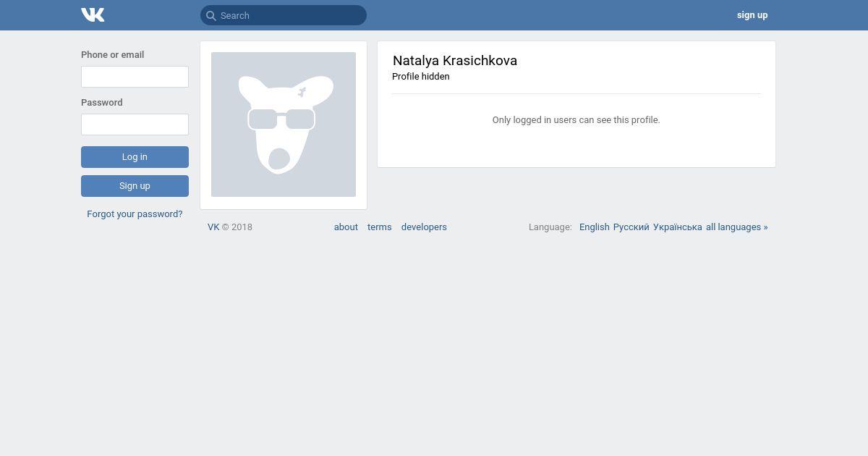Image resolution: width=868 pixels, height=456 pixels.
Task: Focus the Phone or email input
Action: pyautogui.click(x=135, y=77)
